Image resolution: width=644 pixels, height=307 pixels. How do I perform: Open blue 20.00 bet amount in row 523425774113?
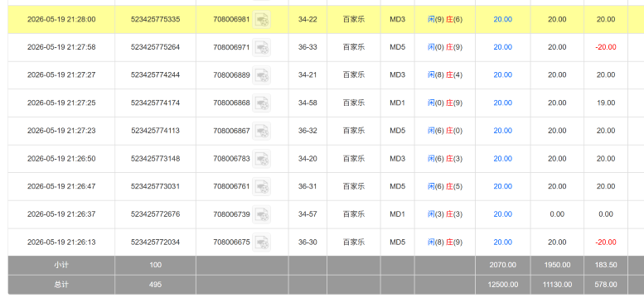point(503,131)
